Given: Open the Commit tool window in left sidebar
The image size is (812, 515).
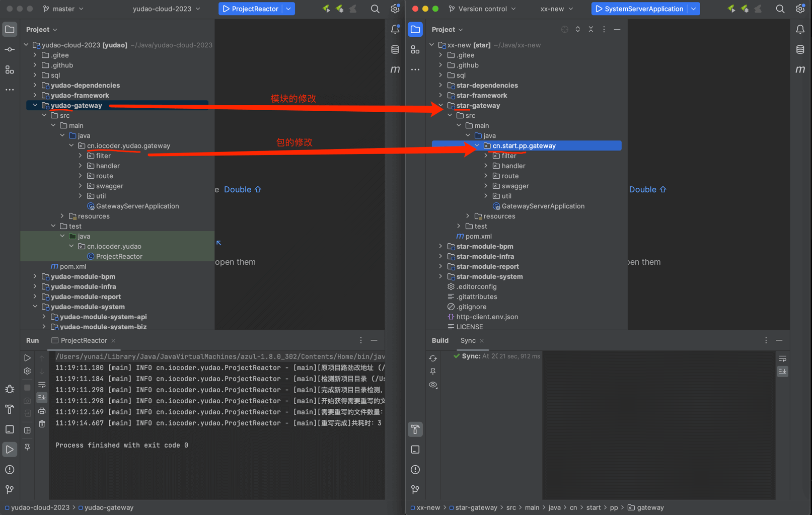Looking at the screenshot, I should [x=10, y=49].
